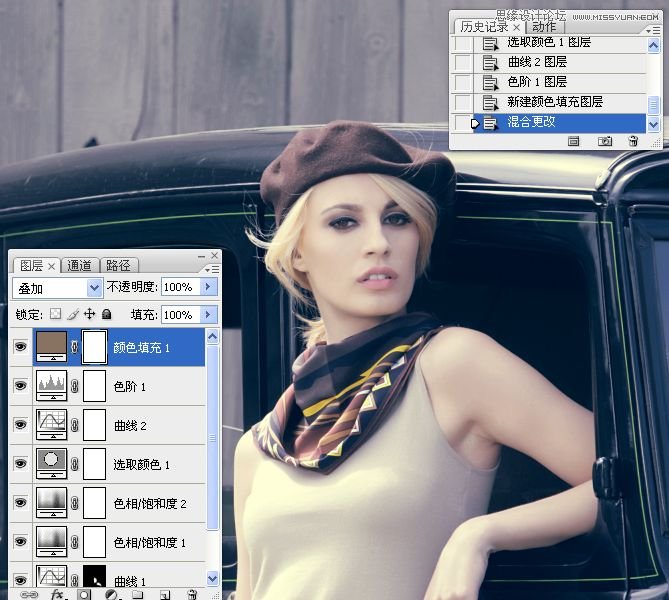Create new snapshot with camera icon
This screenshot has width=669, height=600.
click(605, 142)
